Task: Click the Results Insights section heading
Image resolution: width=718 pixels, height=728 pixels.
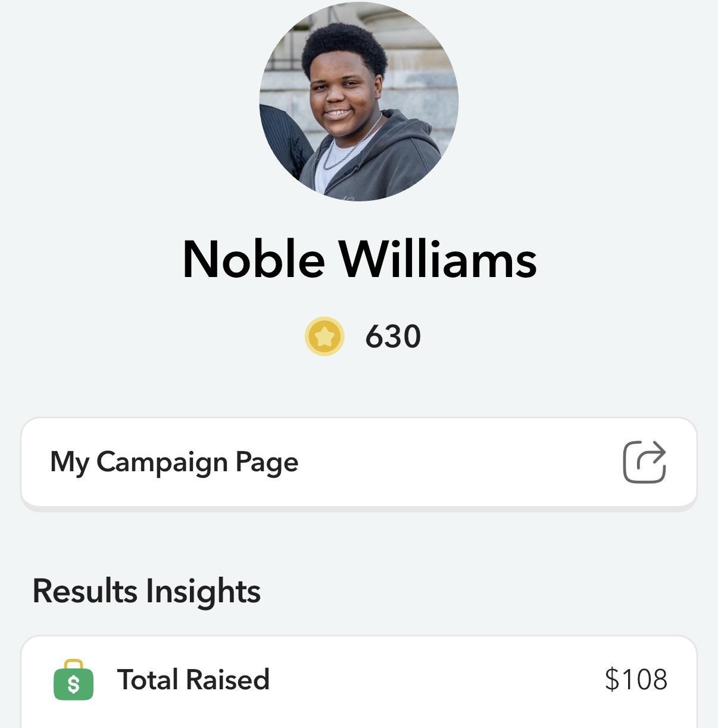Action: 146,591
